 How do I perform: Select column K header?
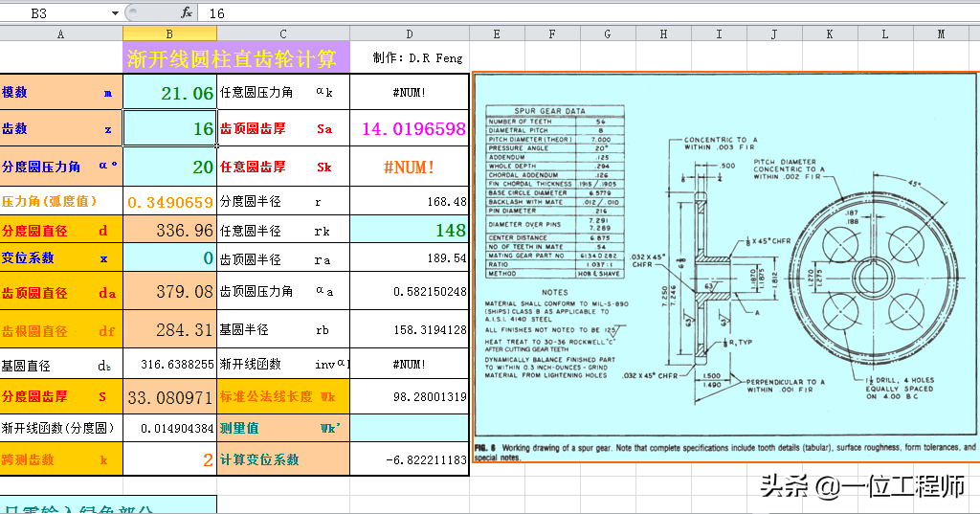point(830,34)
